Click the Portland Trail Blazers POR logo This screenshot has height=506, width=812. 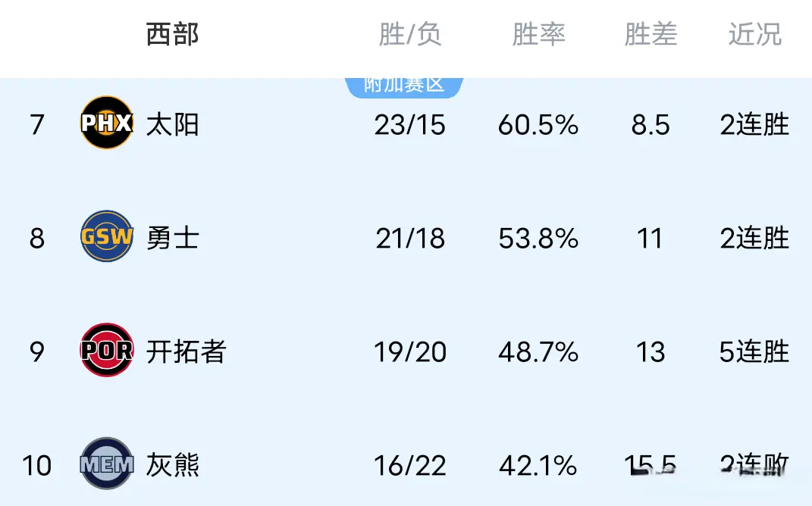107,350
